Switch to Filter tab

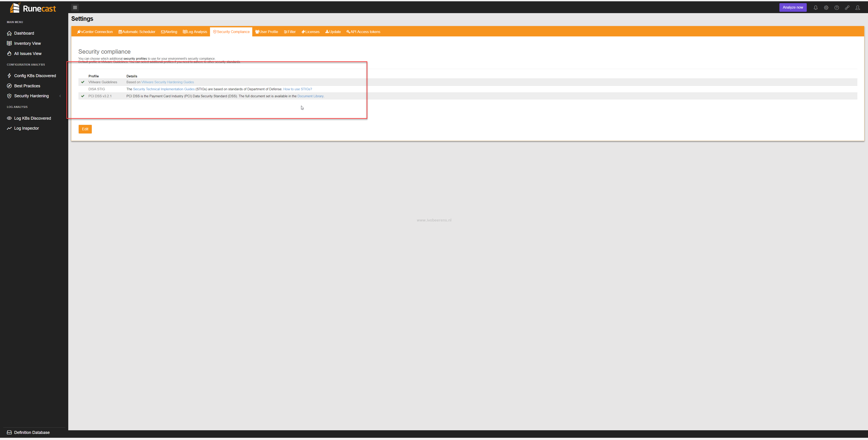pos(290,32)
